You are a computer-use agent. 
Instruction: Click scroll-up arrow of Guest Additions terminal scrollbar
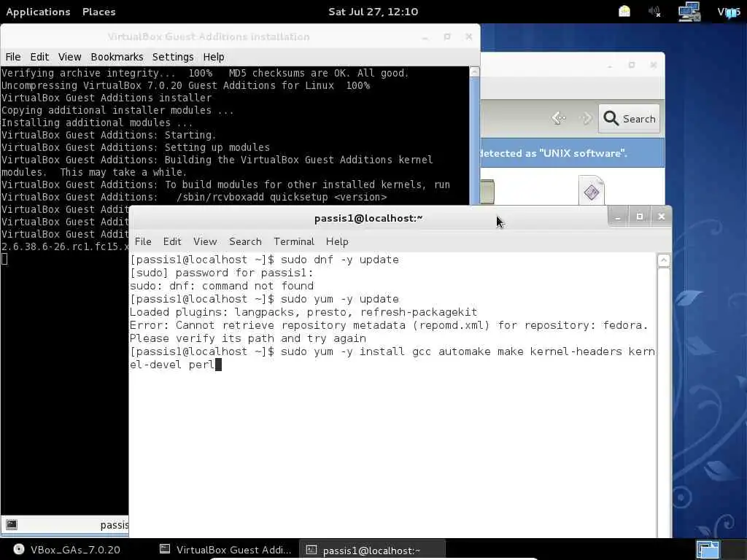click(474, 72)
